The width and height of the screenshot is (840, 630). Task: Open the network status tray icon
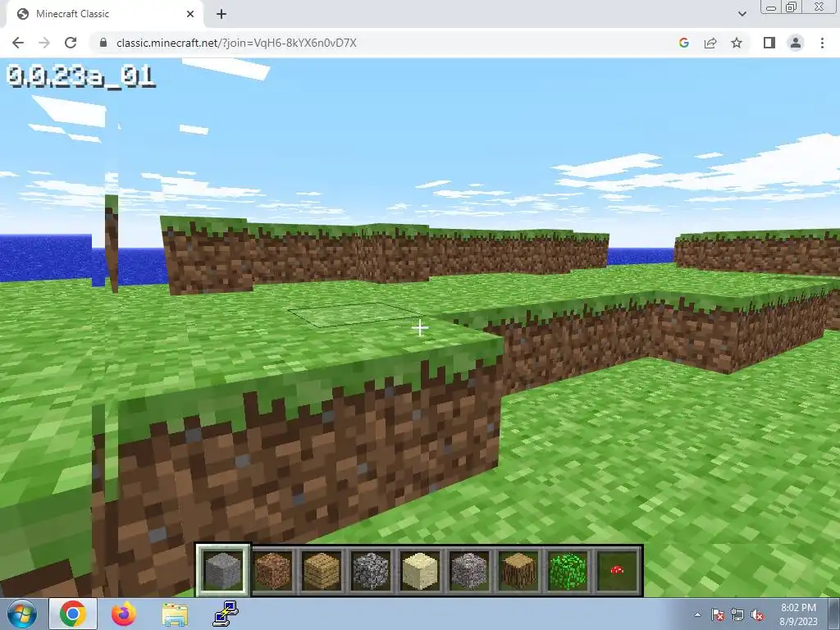(737, 614)
